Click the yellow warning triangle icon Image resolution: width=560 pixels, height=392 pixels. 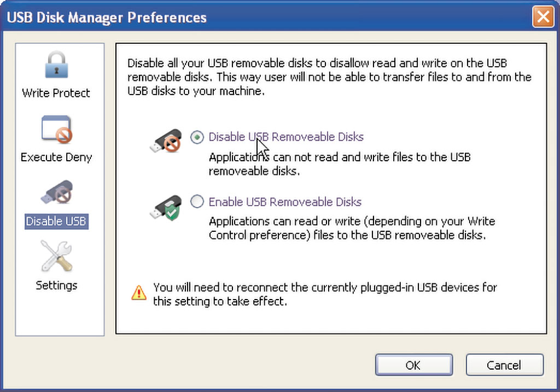[x=138, y=292]
